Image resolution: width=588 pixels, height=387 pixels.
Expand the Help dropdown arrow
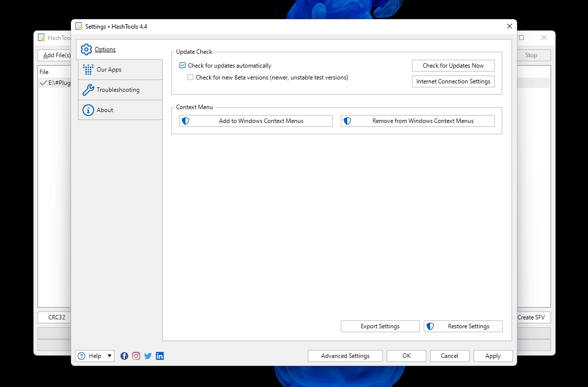tap(110, 356)
